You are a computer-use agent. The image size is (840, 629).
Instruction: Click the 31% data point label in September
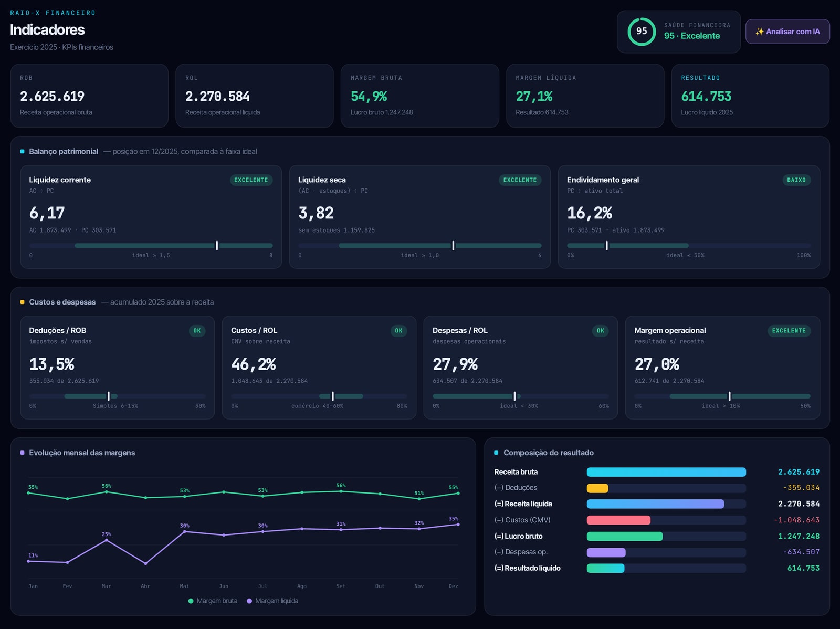[x=341, y=524]
